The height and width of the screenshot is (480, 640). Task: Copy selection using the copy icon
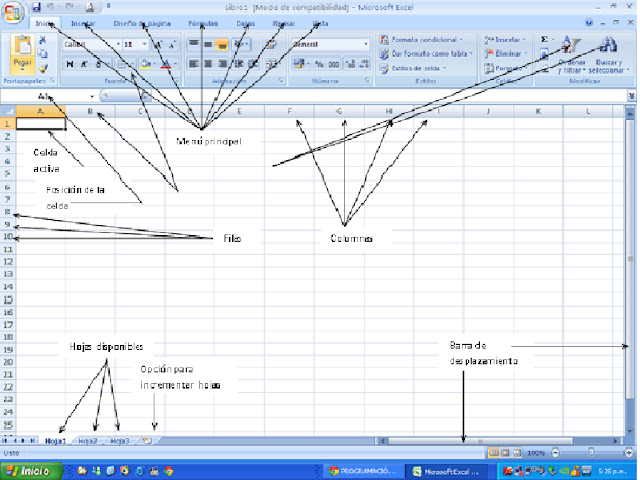click(42, 53)
